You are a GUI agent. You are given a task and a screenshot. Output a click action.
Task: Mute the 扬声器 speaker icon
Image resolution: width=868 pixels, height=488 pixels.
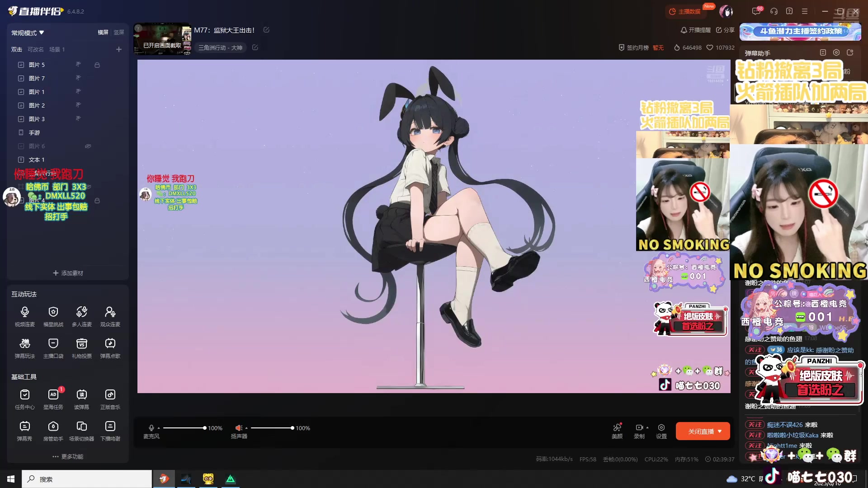pos(238,428)
